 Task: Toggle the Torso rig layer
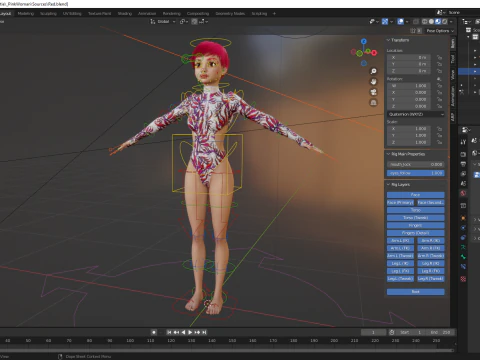(x=415, y=210)
